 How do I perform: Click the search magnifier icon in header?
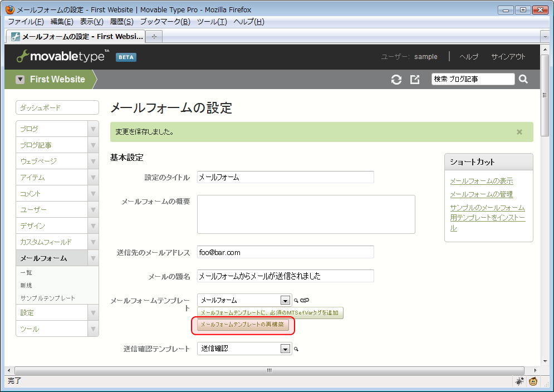tap(523, 79)
